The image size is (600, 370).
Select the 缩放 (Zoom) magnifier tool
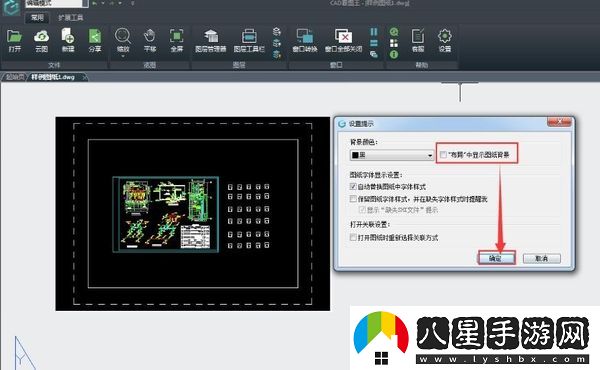123,36
